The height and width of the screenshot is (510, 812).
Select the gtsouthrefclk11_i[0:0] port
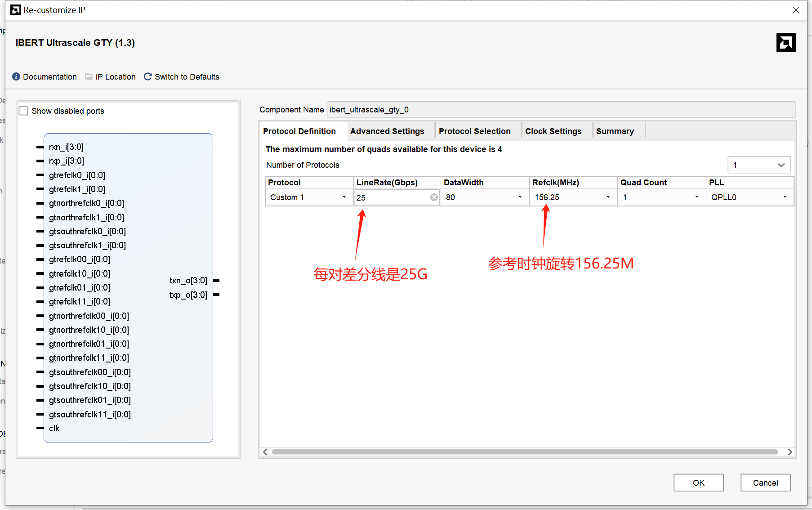click(90, 414)
